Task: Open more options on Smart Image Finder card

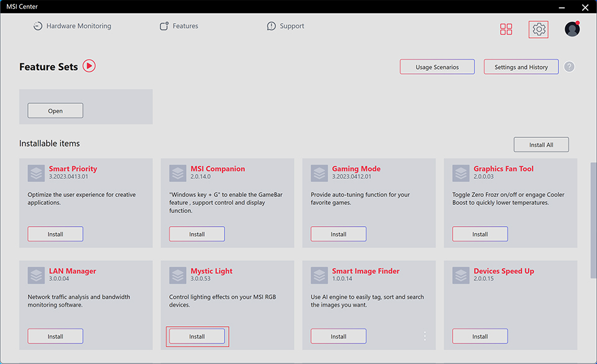Action: coord(425,336)
